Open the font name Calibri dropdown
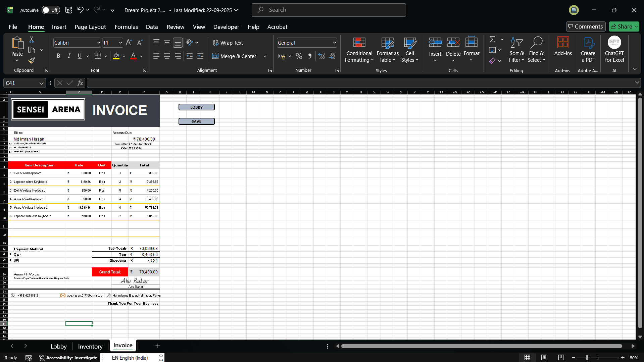Image resolution: width=644 pixels, height=362 pixels. 99,43
